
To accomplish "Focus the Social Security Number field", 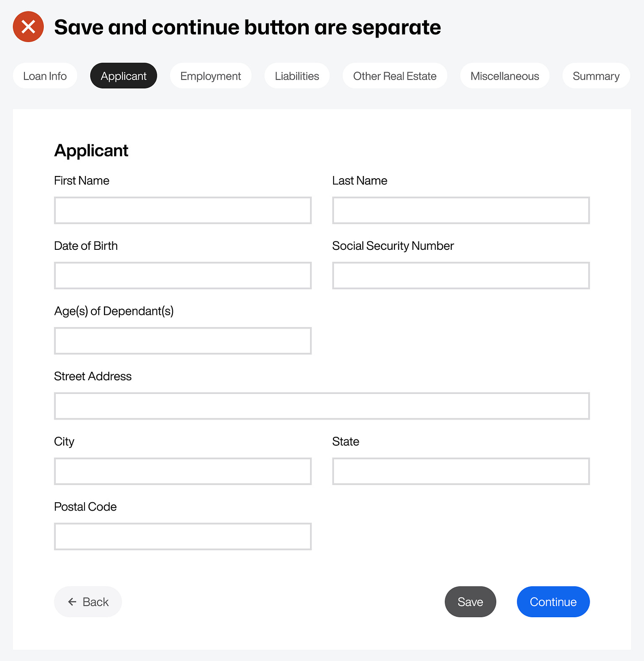I will (x=461, y=275).
